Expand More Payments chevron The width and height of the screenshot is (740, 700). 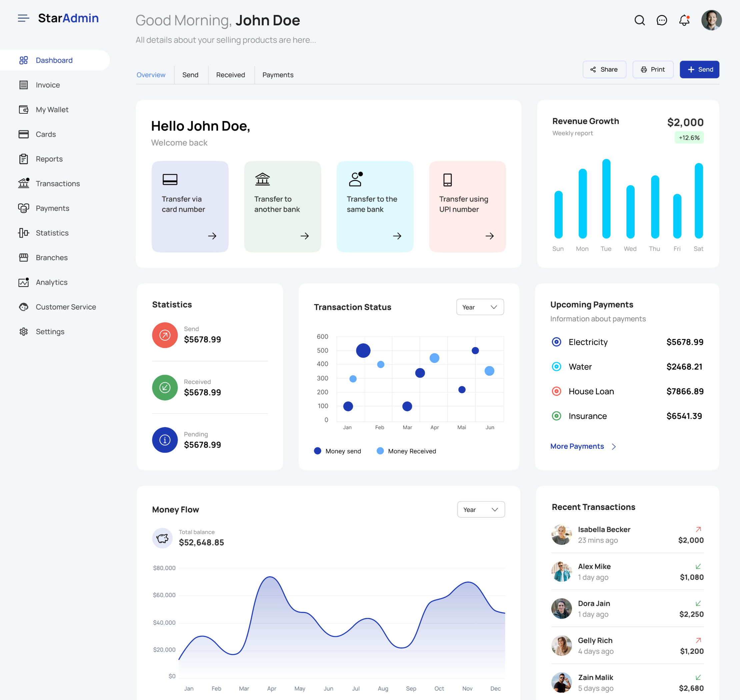coord(614,447)
